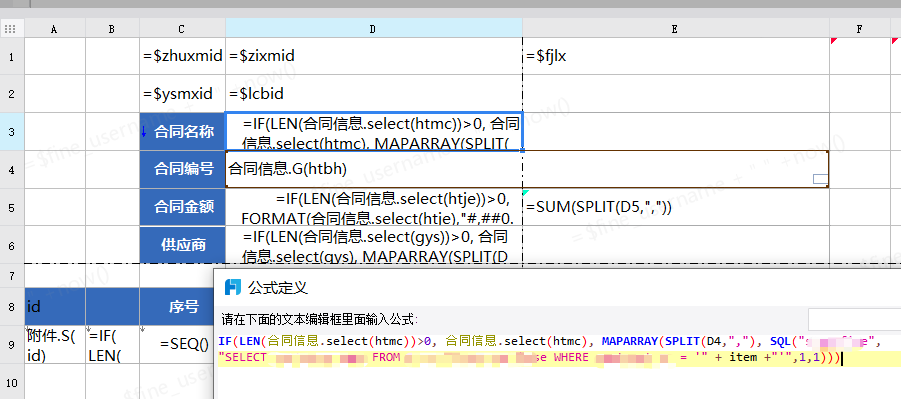Select row 9 header
The height and width of the screenshot is (399, 901).
coord(12,344)
